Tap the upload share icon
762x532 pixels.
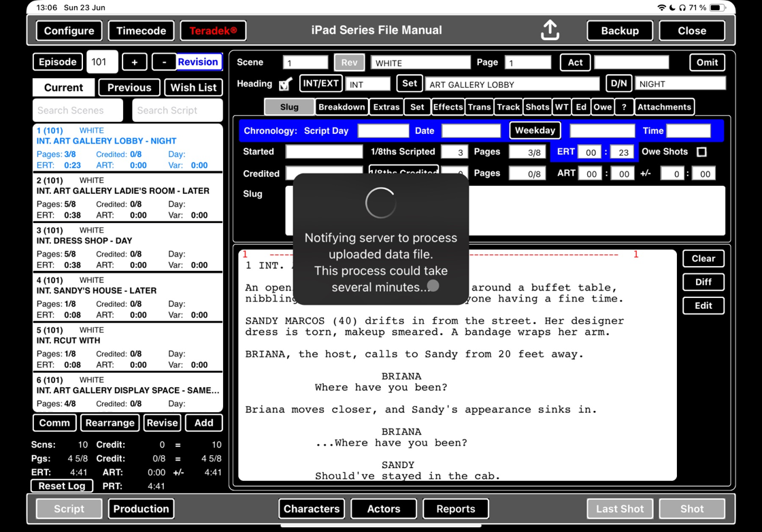tap(550, 31)
